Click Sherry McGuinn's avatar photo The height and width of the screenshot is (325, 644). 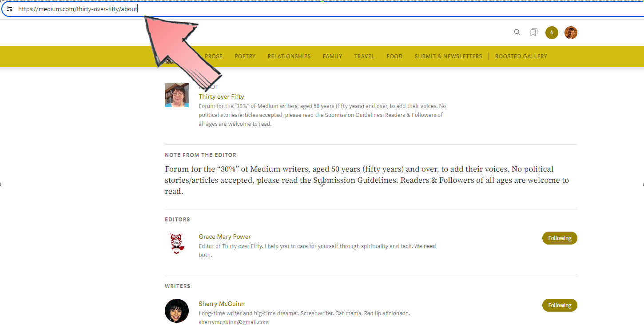coord(177,311)
